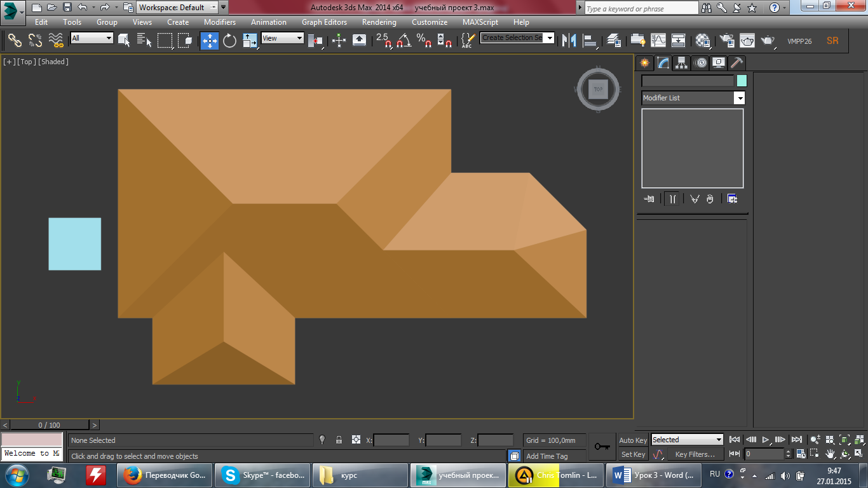Click the Auto Key button
The image size is (868, 488).
(633, 440)
